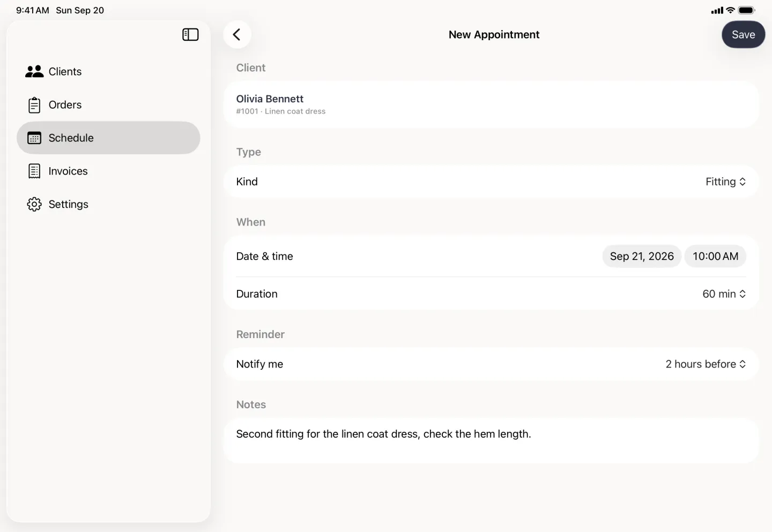Tap the 'Sun Sep 20' date

[80, 10]
